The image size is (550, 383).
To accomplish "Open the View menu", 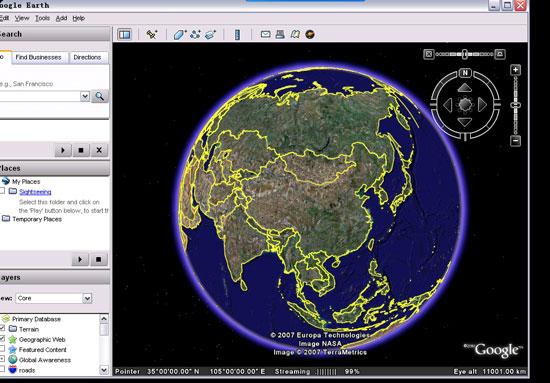I will coord(22,18).
